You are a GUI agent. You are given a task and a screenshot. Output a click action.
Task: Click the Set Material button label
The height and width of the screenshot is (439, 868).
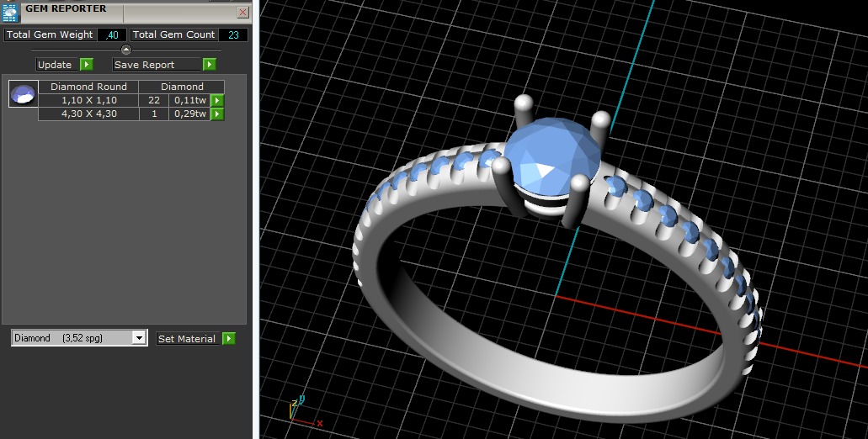click(187, 339)
